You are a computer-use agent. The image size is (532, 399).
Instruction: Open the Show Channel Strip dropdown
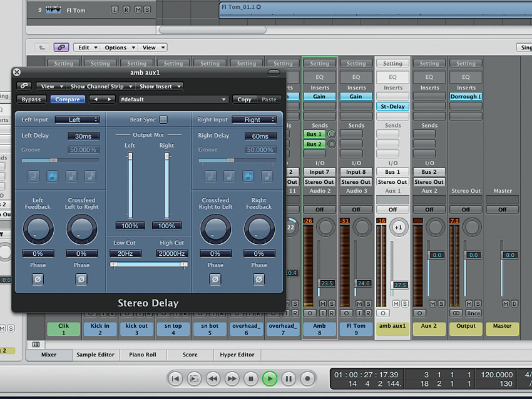coord(100,86)
